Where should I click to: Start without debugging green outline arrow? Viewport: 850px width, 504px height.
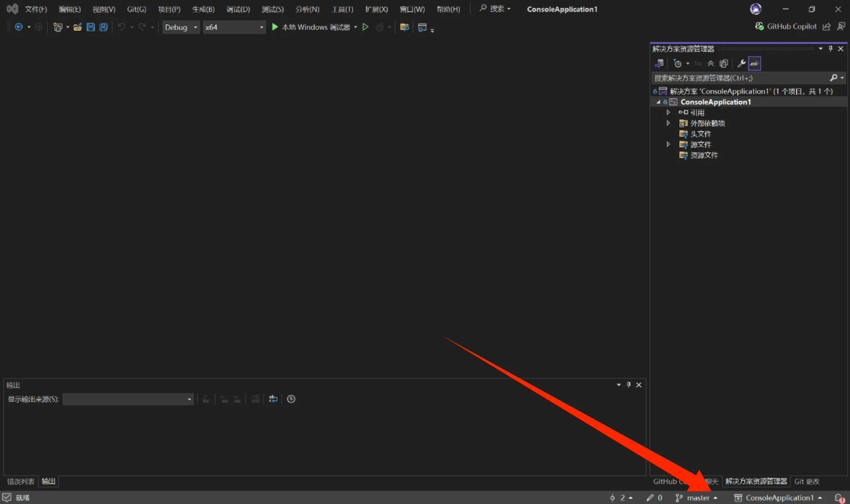365,27
